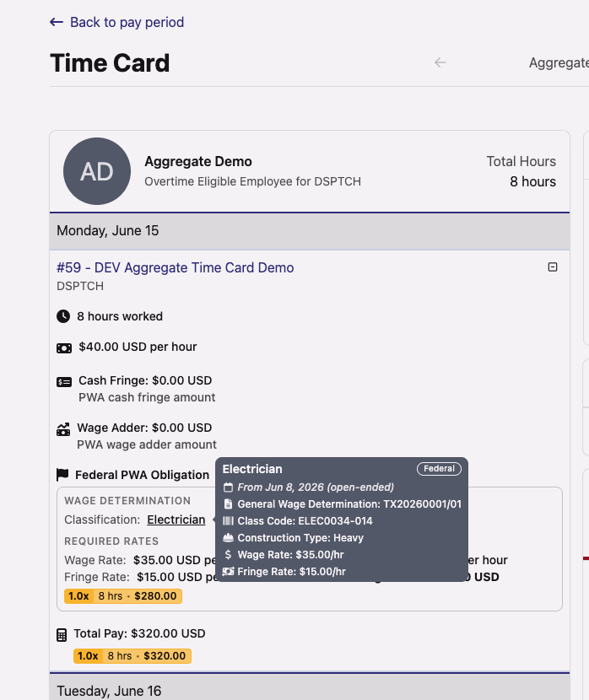Click the Time Card page heading
589x700 pixels.
(x=110, y=63)
